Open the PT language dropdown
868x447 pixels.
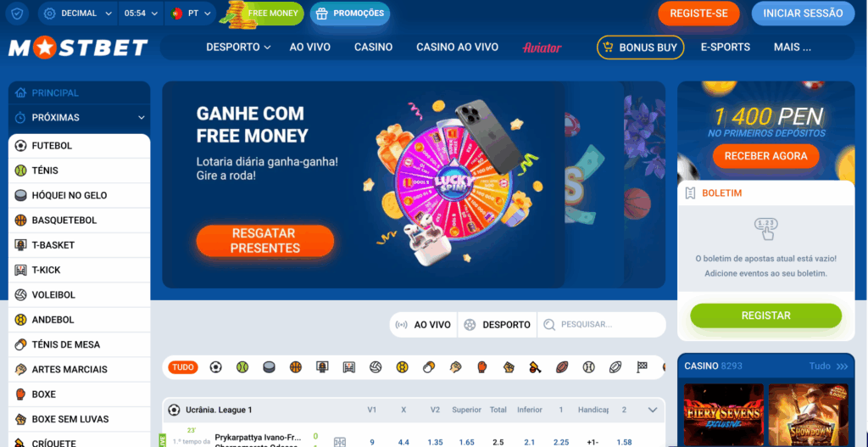point(191,14)
